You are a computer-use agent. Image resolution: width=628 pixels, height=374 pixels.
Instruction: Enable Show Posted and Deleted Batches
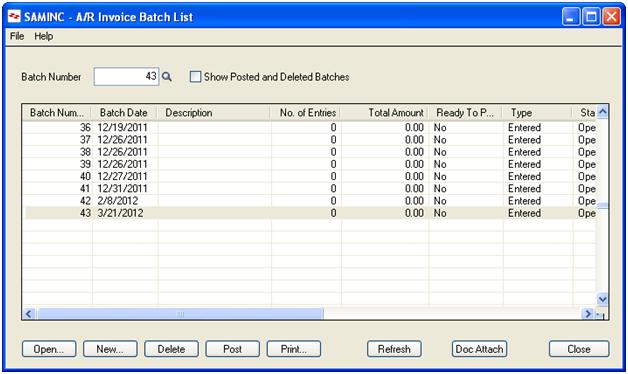(x=195, y=77)
